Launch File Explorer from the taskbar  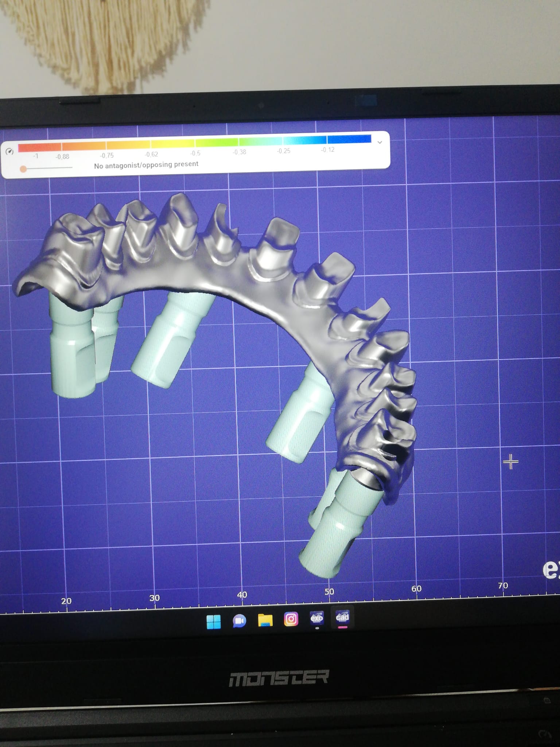pyautogui.click(x=265, y=620)
